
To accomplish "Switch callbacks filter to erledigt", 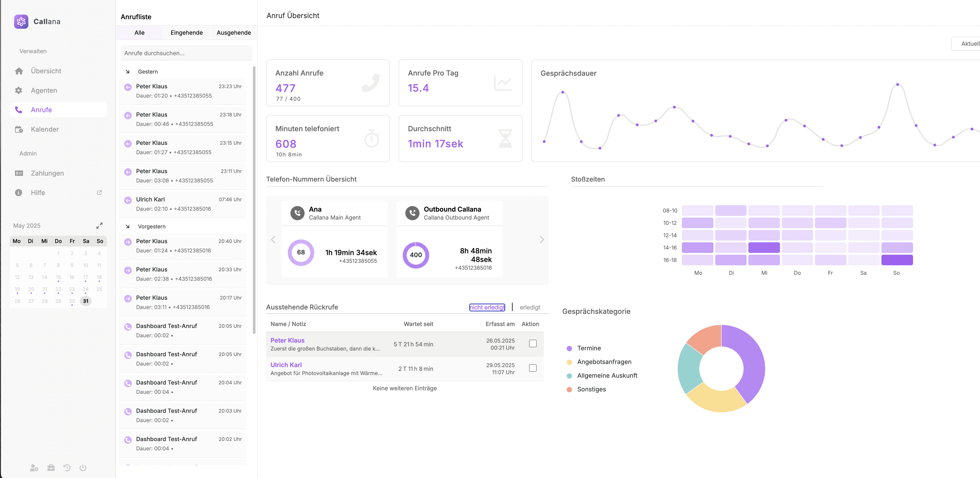I will tap(530, 307).
